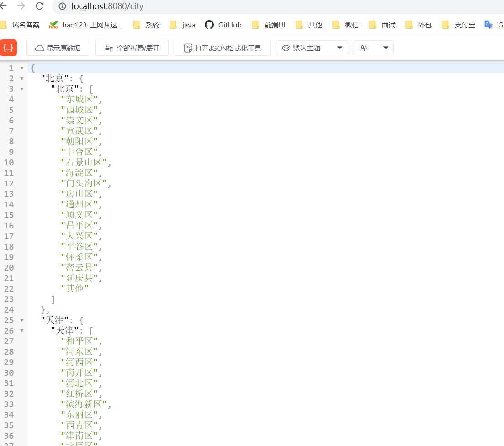Screen dimensions: 504x446
Task: Click the "丰台区" value
Action: (80, 152)
